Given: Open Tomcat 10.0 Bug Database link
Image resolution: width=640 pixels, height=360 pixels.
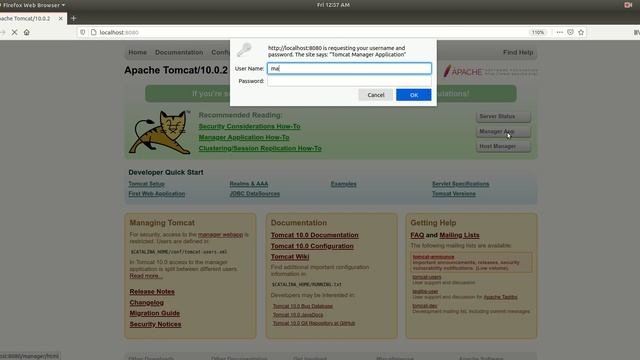Looking at the screenshot, I should click(302, 306).
